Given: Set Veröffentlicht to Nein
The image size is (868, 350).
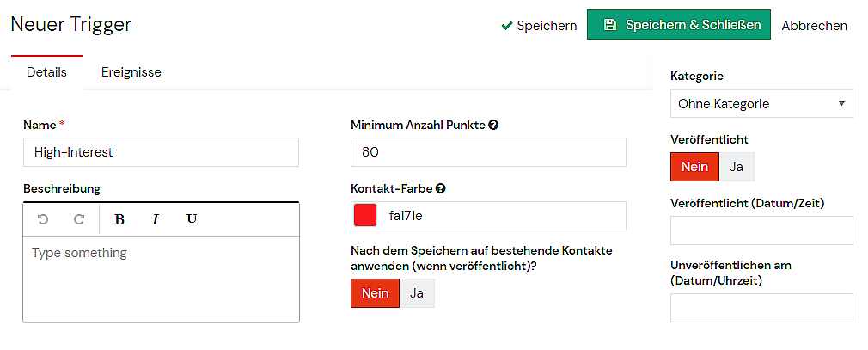Looking at the screenshot, I should coord(694,167).
